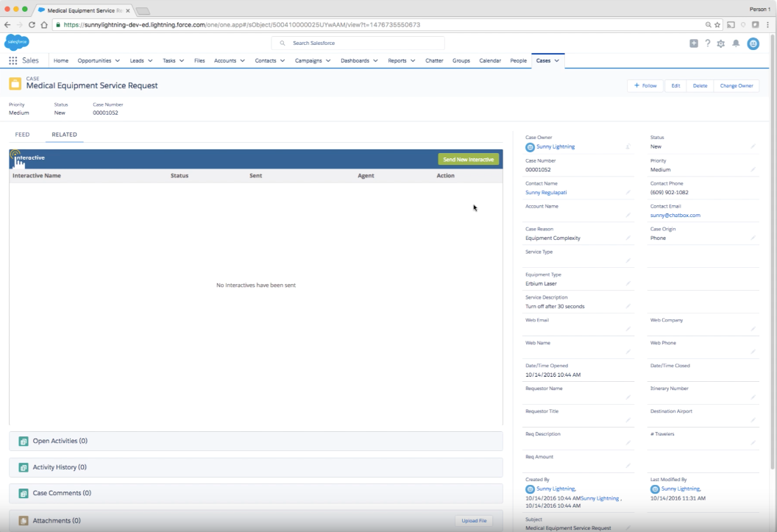The image size is (777, 532).
Task: Click the Change Owner button
Action: (737, 85)
